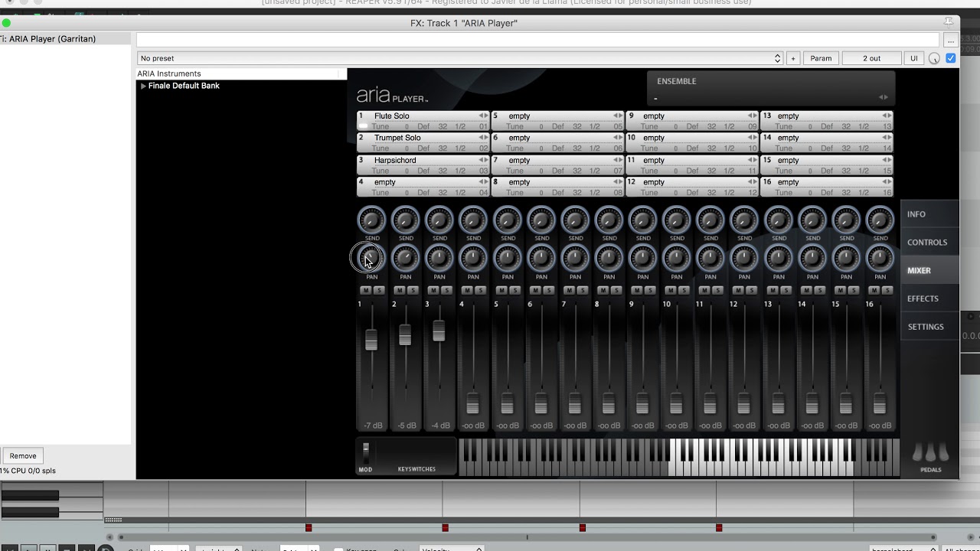The height and width of the screenshot is (551, 980).
Task: Open slot 1 Flute Solo instrument arrows
Action: point(483,116)
